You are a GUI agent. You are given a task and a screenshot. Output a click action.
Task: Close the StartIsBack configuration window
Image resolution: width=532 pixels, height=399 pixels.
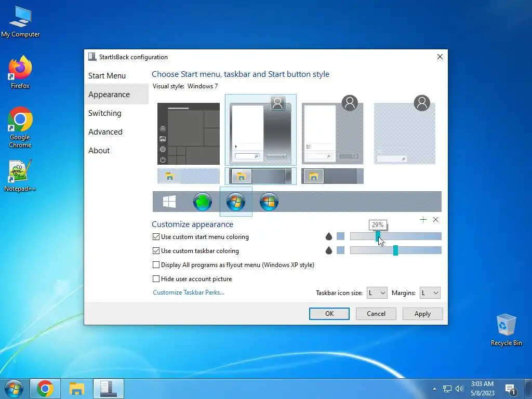(440, 57)
